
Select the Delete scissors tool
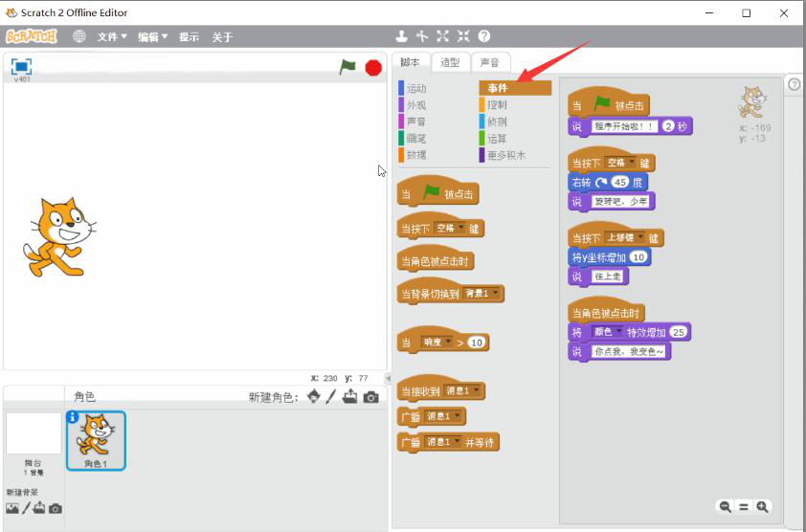[x=422, y=36]
